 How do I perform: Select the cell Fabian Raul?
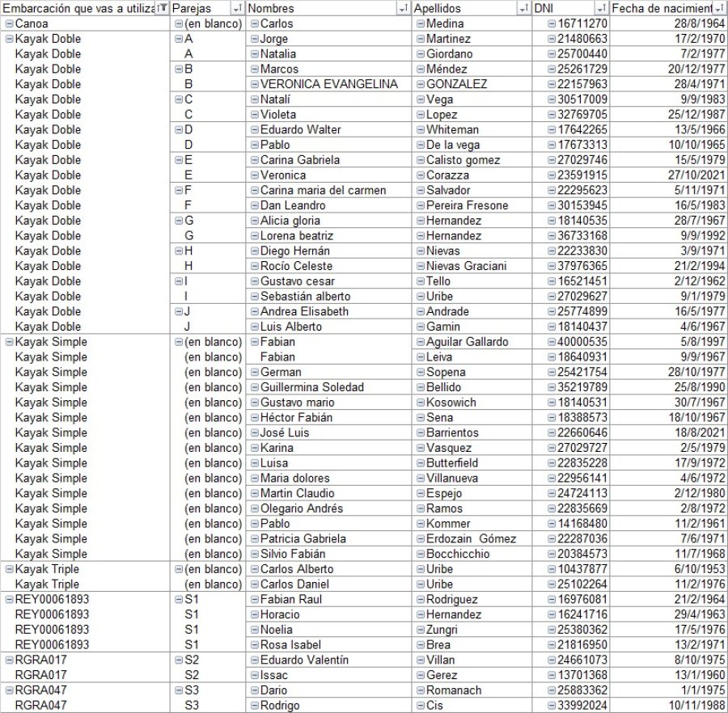[328, 599]
